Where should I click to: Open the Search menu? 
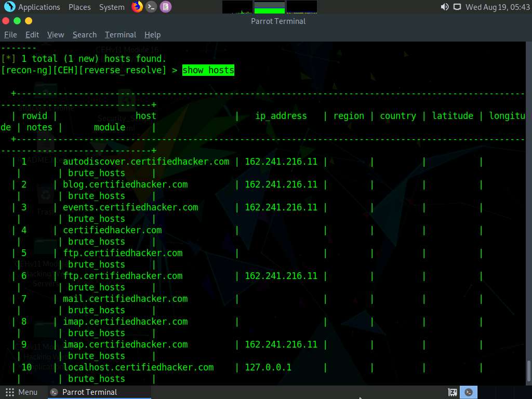point(85,35)
